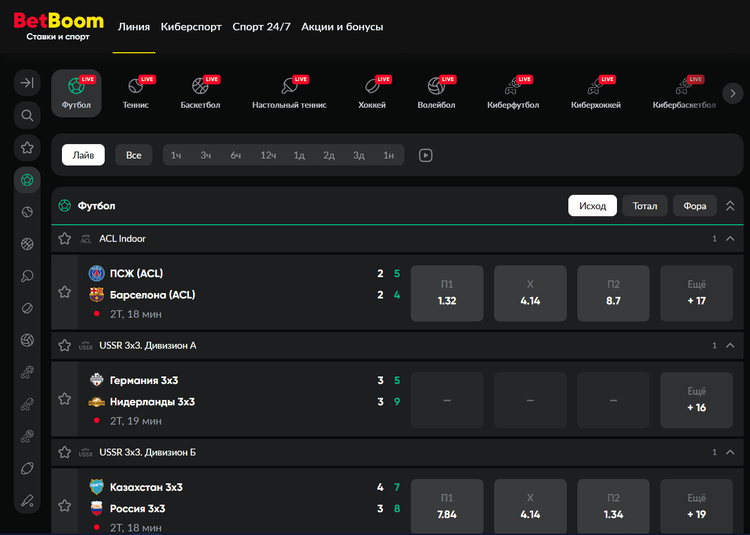This screenshot has width=750, height=535.
Task: Favorite the ACL Indoor league star
Action: [65, 239]
